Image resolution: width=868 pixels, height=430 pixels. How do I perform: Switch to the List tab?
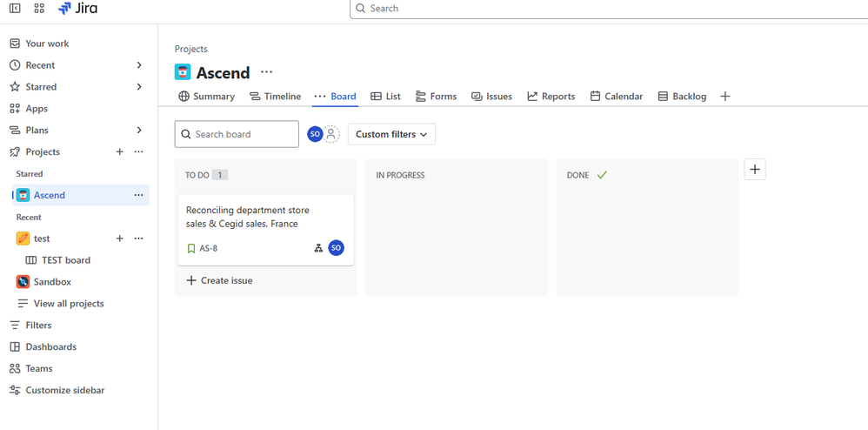pos(385,97)
